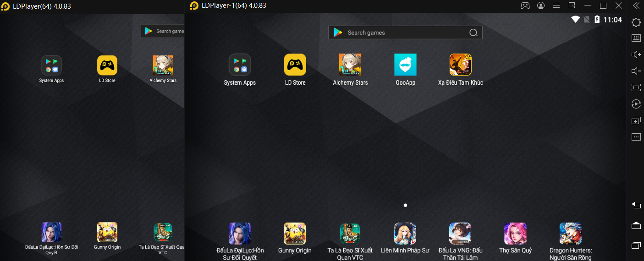
Task: Show more tools via the three-dots icon
Action: tap(636, 136)
